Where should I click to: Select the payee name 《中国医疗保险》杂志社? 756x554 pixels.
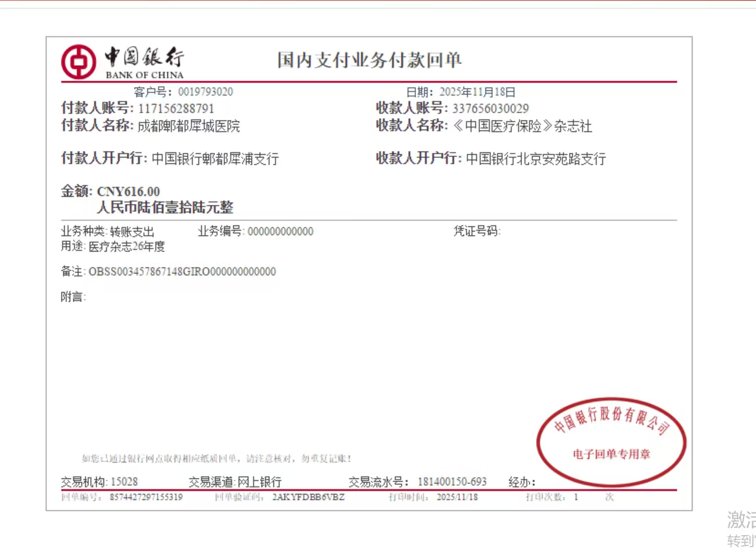click(x=521, y=126)
